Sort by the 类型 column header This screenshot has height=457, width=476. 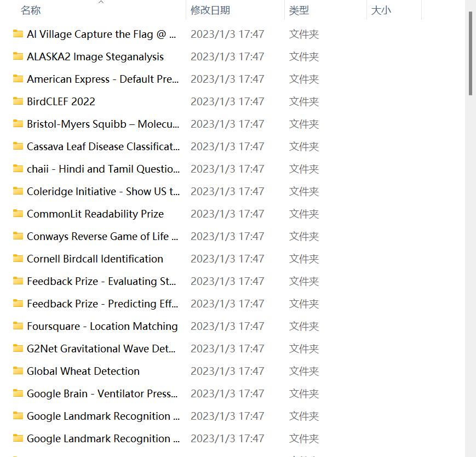click(x=299, y=10)
